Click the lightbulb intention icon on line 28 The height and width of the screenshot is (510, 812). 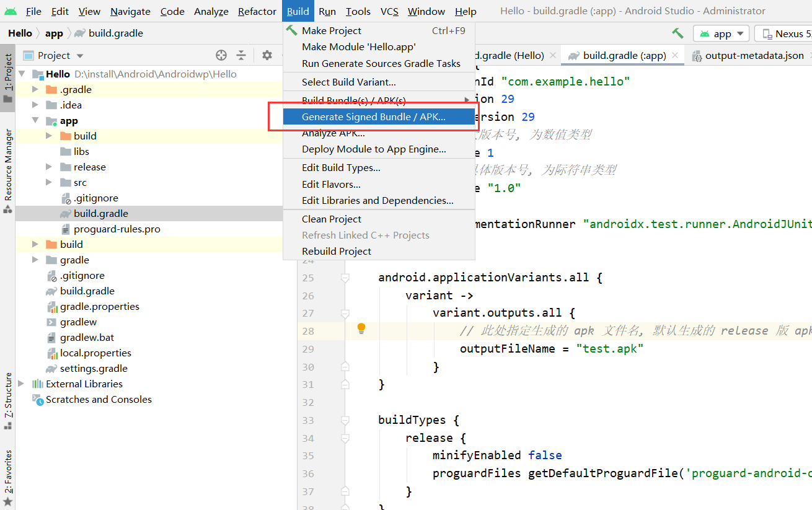361,329
